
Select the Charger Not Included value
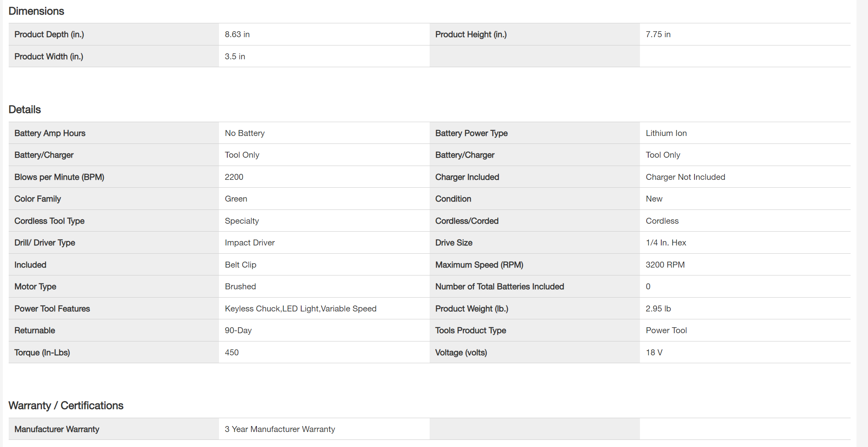tap(685, 177)
